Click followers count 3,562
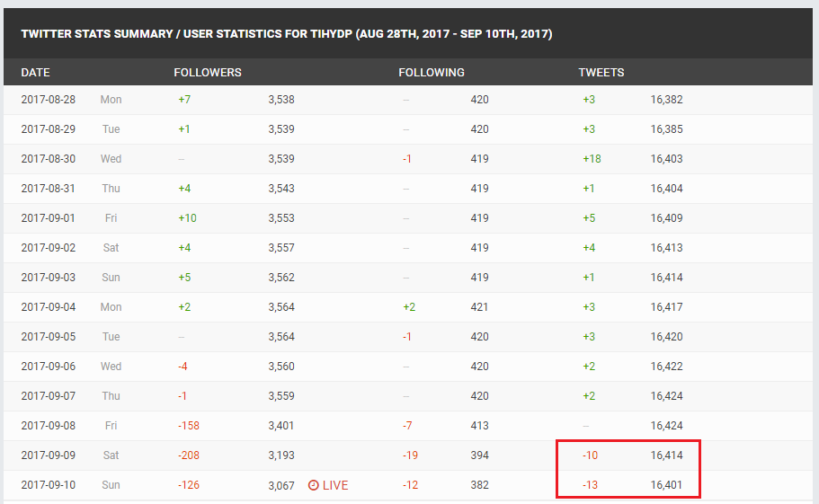The height and width of the screenshot is (504, 819). point(281,278)
